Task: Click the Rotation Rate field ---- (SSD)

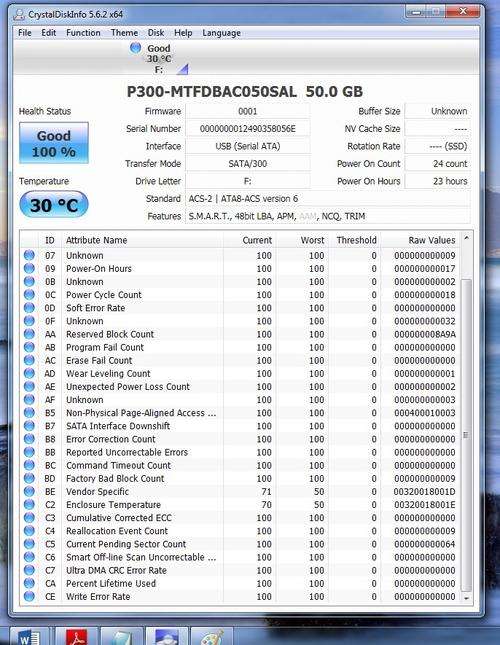Action: [438, 146]
